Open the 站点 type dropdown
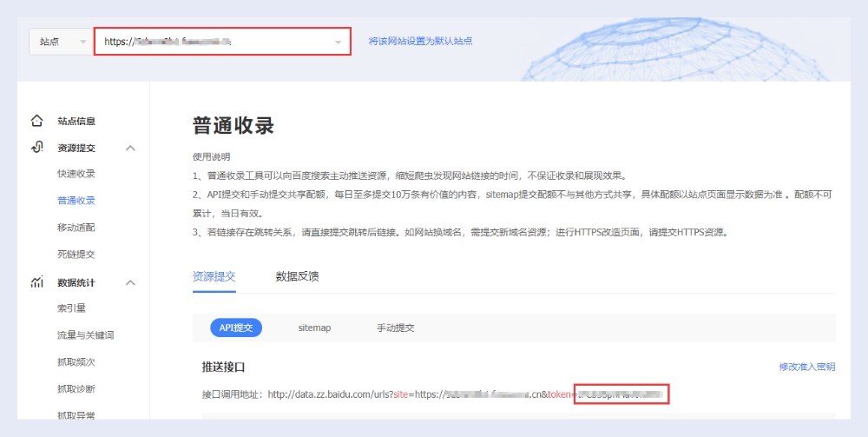The image size is (868, 437). [x=61, y=42]
